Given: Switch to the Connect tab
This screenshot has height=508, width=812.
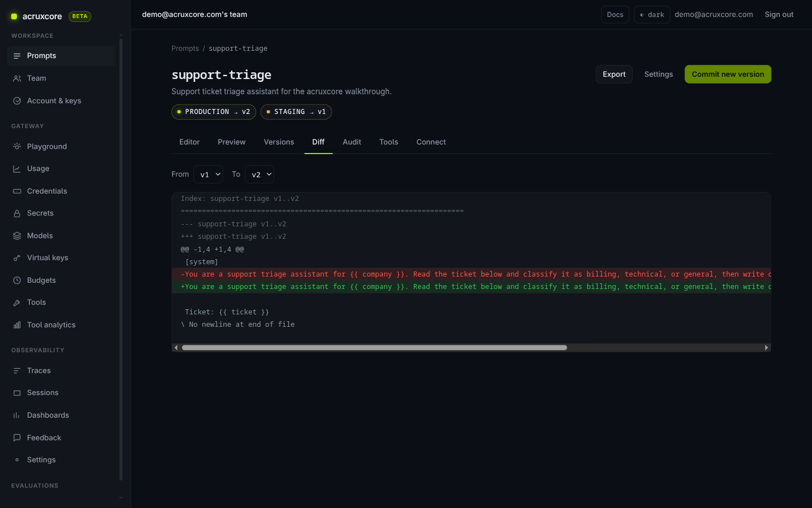Looking at the screenshot, I should pos(431,142).
